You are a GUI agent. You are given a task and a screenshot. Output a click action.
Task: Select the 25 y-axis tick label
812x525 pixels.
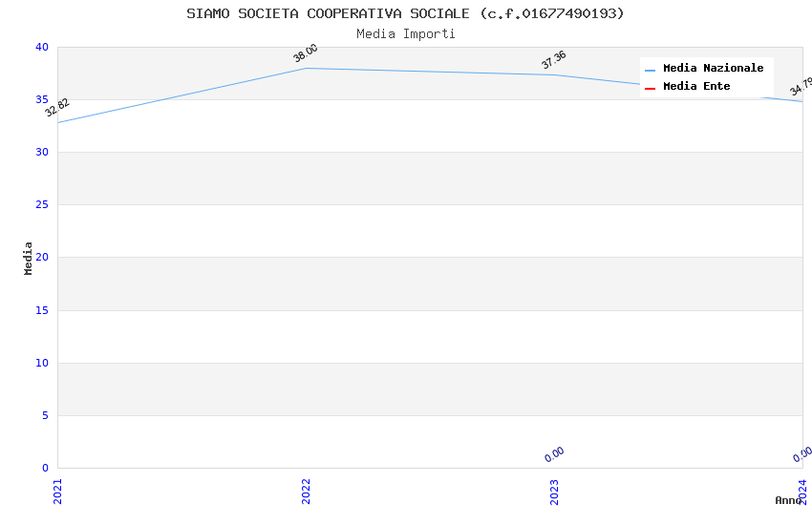point(41,205)
